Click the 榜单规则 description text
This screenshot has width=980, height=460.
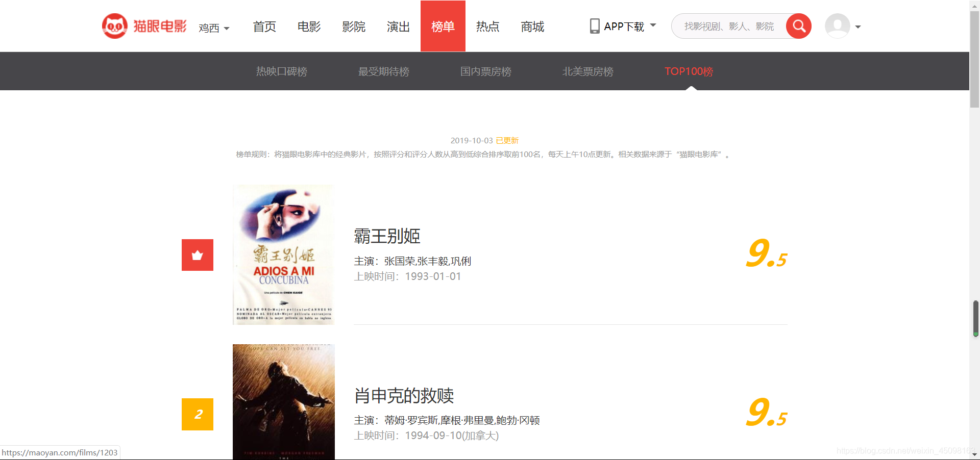pos(482,154)
